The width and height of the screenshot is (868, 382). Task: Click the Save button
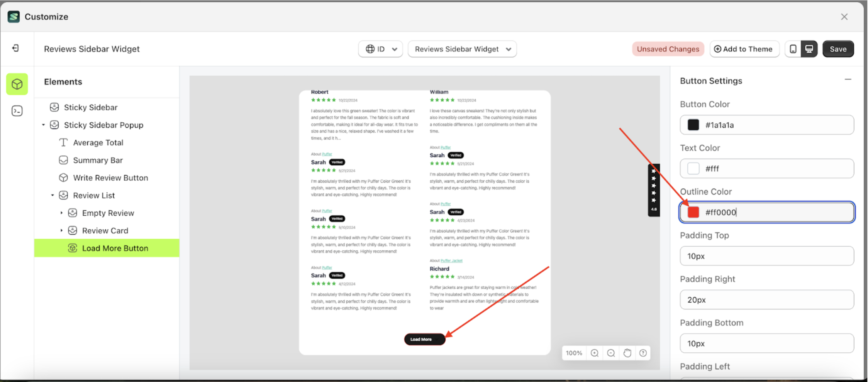pyautogui.click(x=838, y=49)
